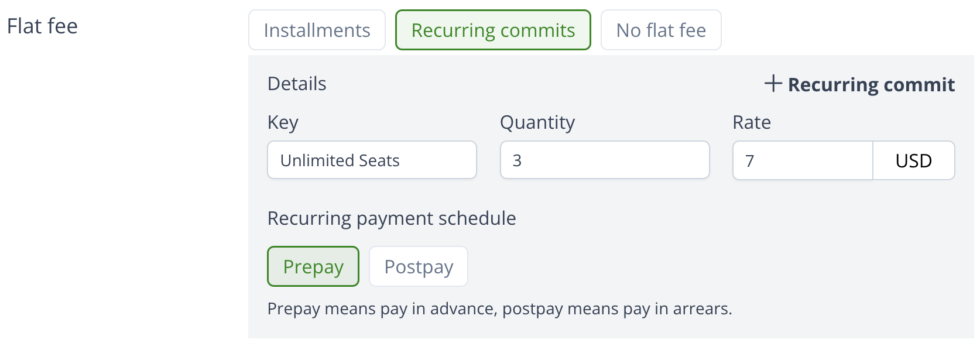Viewport: 980px width, 343px height.
Task: Focus the Key field containing Unlimited Seats
Action: tap(372, 160)
